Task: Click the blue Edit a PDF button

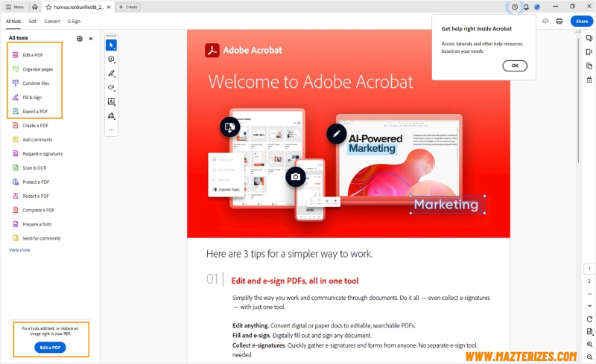Action: tap(50, 348)
